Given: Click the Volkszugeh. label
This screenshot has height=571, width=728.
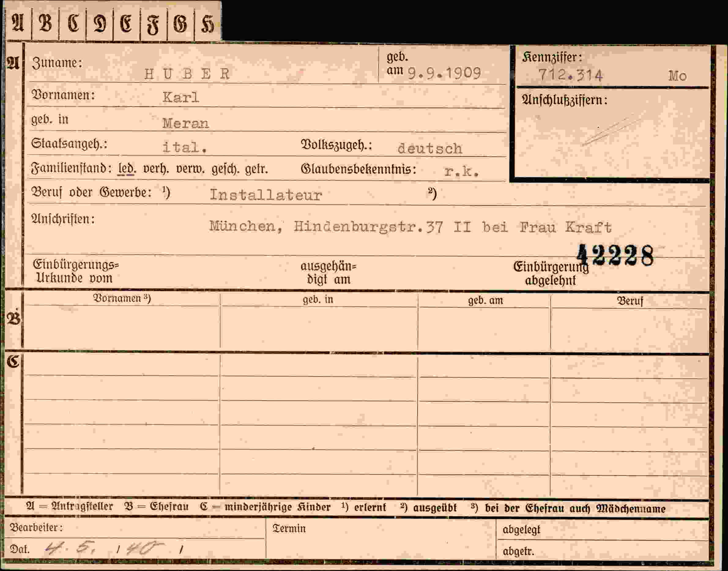Looking at the screenshot, I should (x=337, y=145).
